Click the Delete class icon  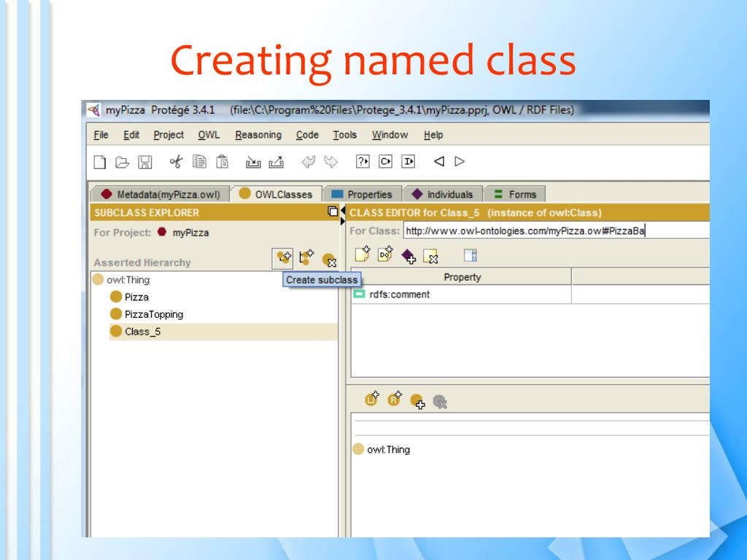pyautogui.click(x=329, y=260)
